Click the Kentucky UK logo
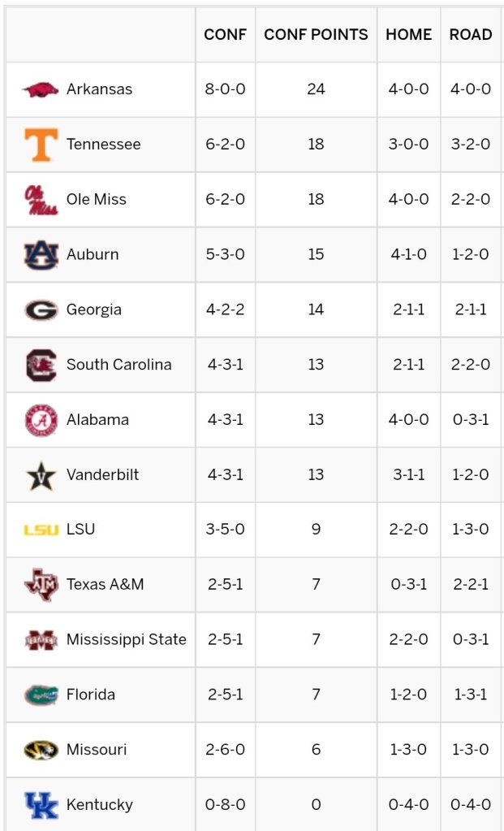The width and height of the screenshot is (504, 831). [41, 805]
